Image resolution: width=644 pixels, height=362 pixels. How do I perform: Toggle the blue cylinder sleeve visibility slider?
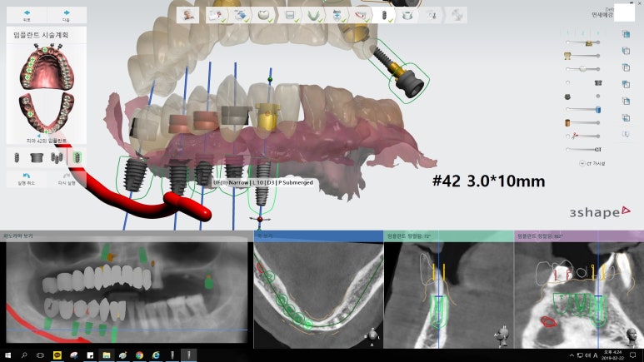coord(583,109)
